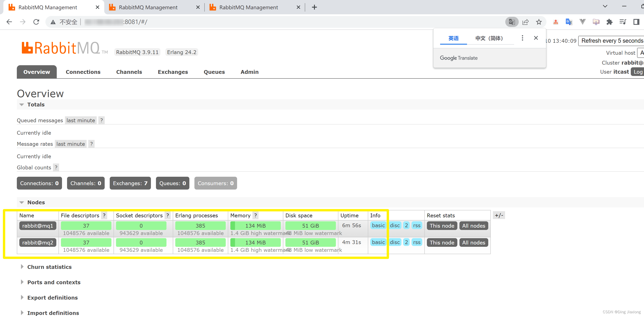Click the Exchanges: 7 count button

130,183
